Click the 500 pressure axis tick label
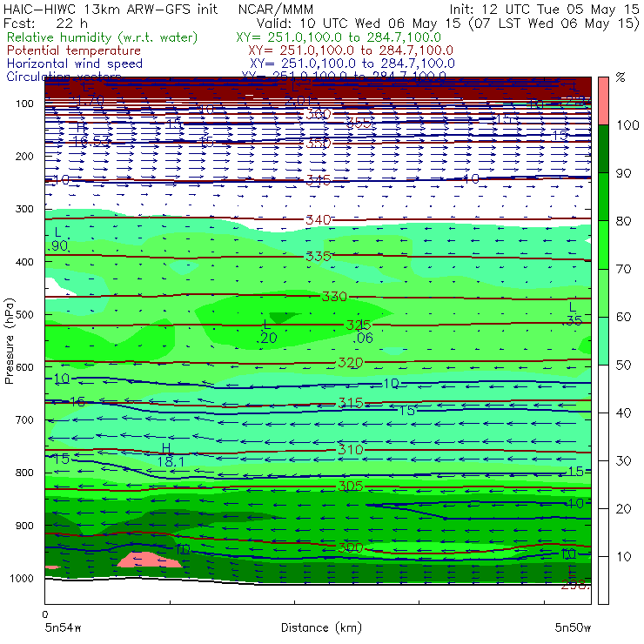The image size is (644, 644). click(x=24, y=314)
